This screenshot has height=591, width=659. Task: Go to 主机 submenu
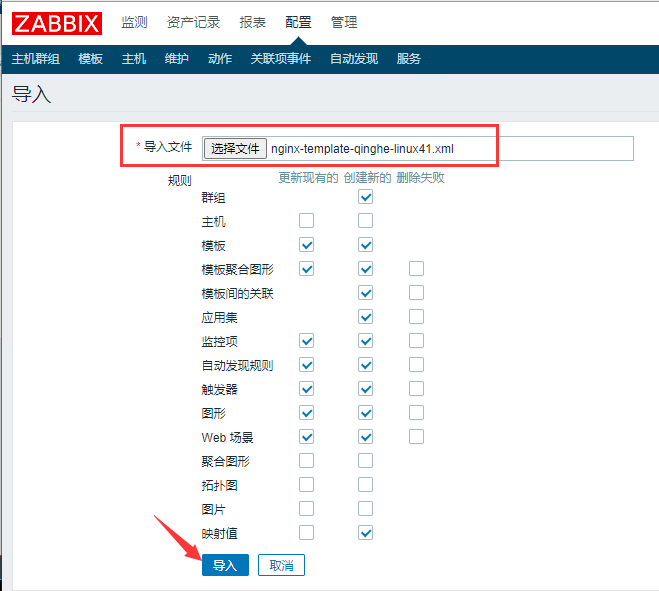coord(134,59)
